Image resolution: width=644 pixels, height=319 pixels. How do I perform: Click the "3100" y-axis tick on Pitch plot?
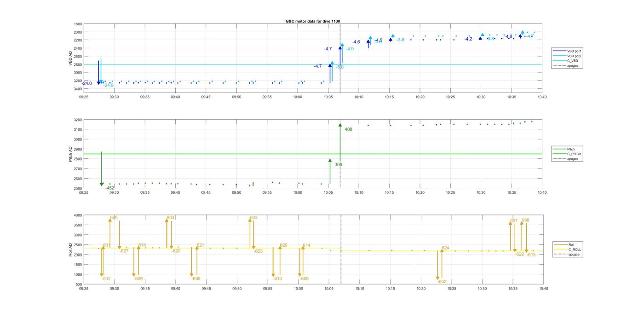click(78, 130)
